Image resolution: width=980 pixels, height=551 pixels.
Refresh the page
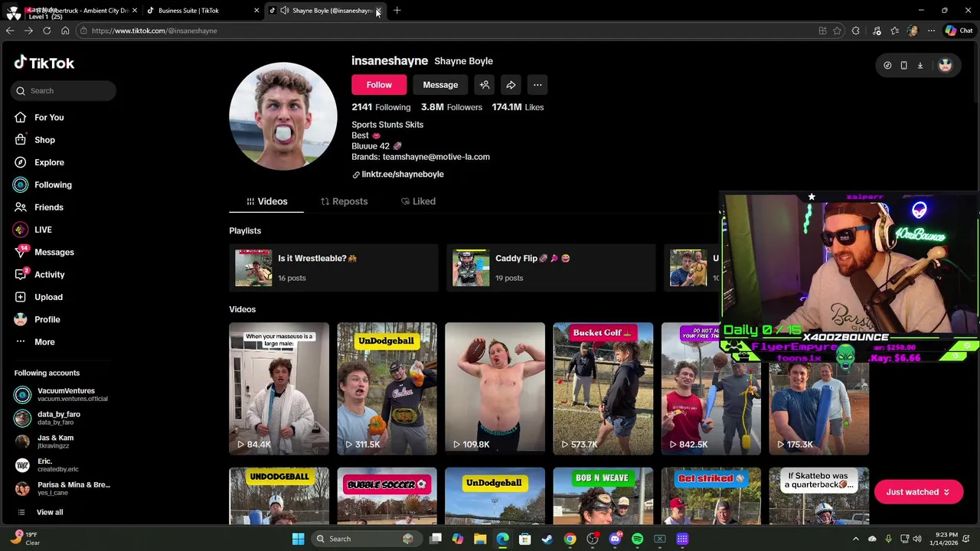(x=47, y=31)
